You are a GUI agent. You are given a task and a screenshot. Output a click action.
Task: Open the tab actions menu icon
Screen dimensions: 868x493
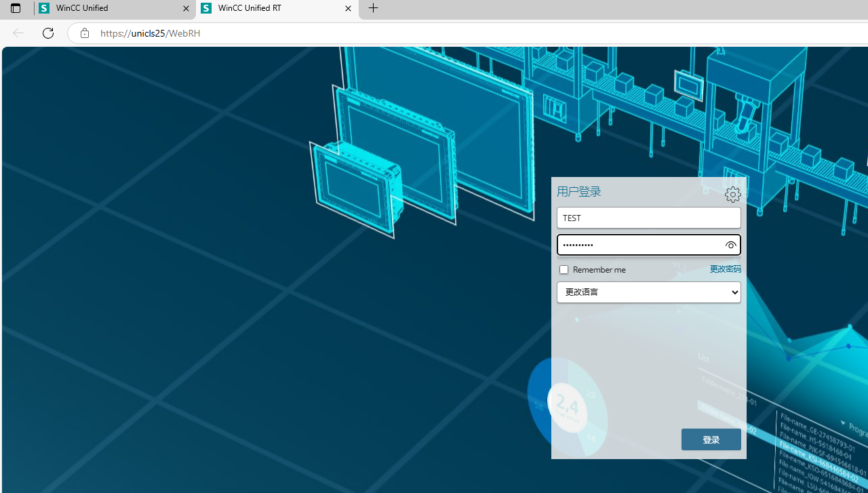point(15,9)
